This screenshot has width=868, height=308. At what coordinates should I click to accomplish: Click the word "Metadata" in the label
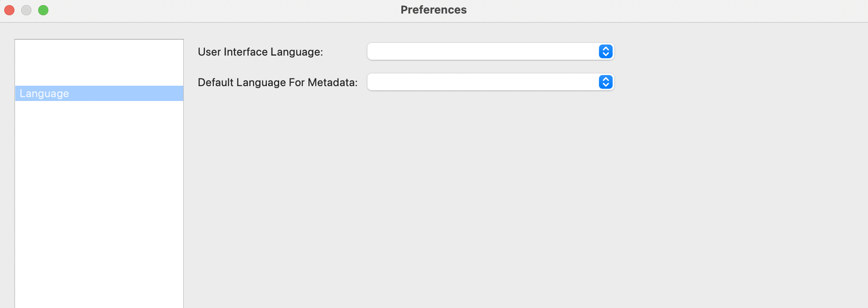pos(332,82)
